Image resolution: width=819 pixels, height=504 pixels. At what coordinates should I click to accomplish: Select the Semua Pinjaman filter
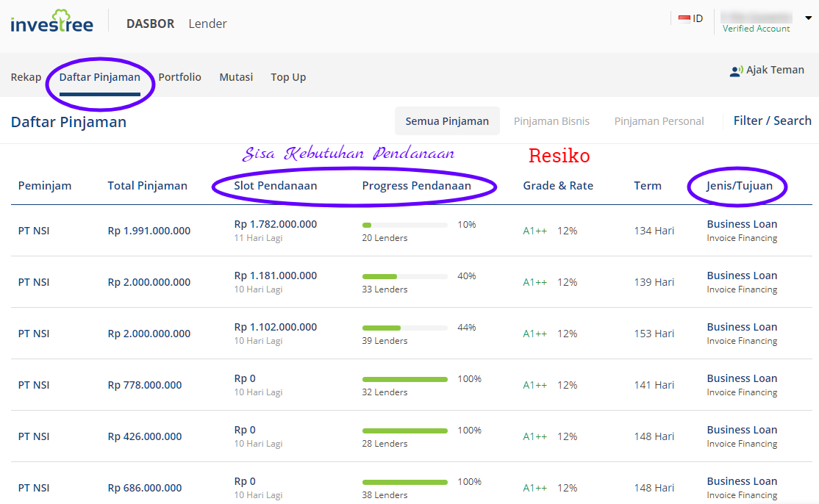click(x=447, y=120)
